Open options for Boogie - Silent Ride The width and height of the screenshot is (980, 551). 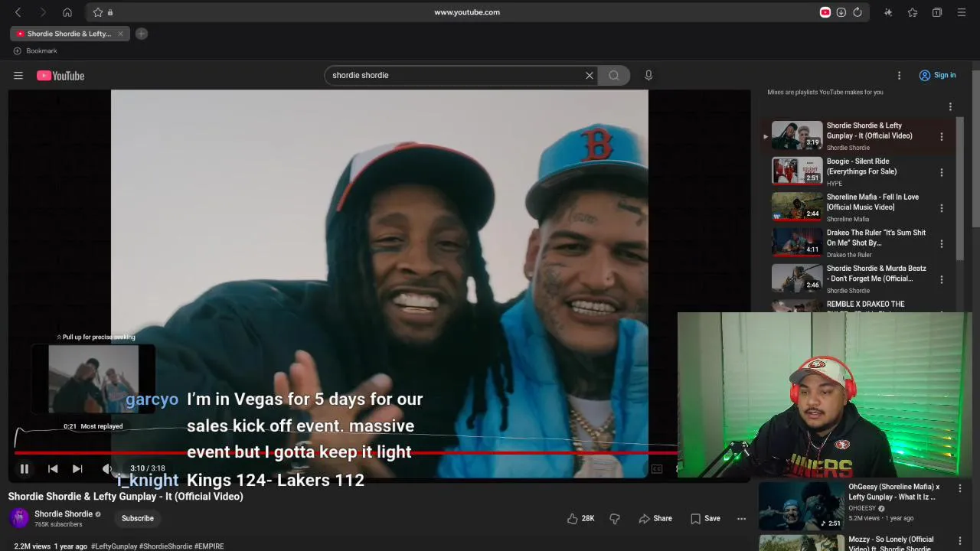942,173
